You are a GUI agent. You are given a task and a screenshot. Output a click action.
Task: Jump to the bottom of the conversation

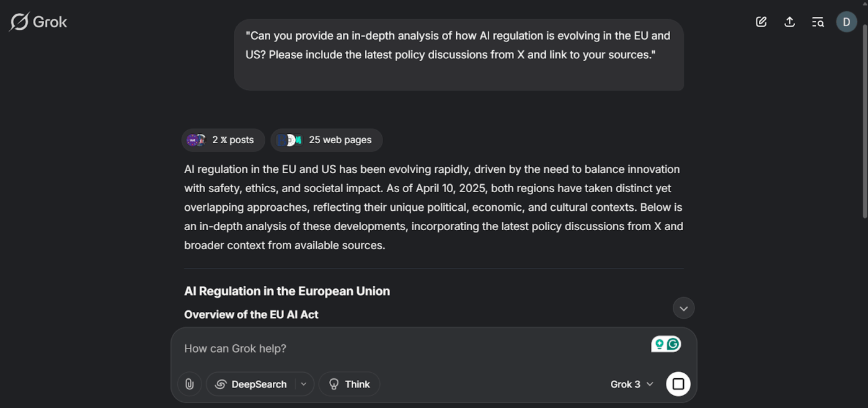click(683, 308)
